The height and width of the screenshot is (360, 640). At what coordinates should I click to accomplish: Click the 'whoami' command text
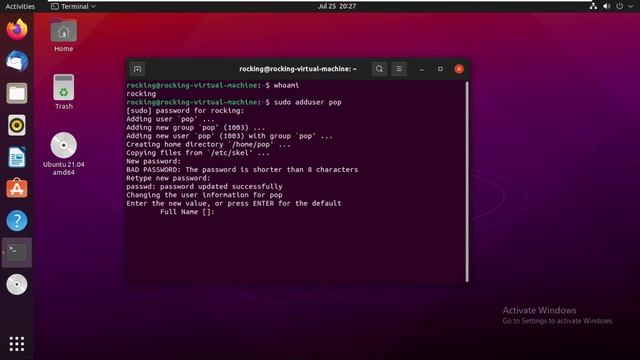pyautogui.click(x=287, y=85)
